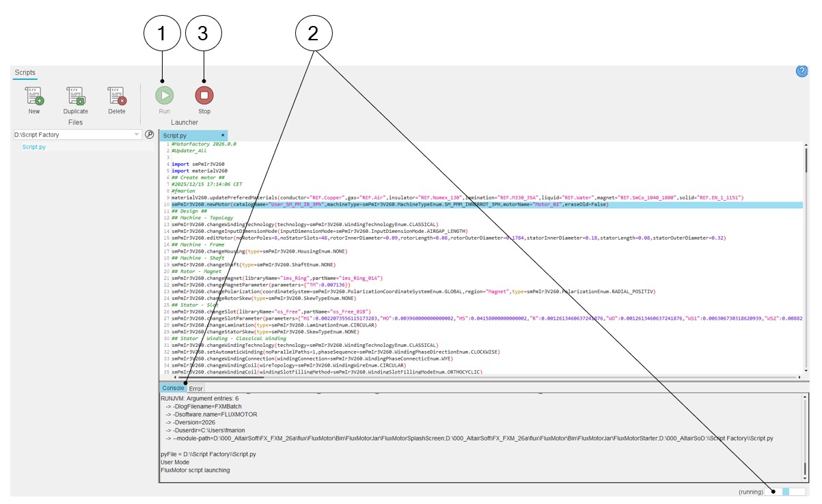Screen dimensions: 822x504
Task: Click the '## Create motor ##' comment line
Action: click(x=199, y=178)
